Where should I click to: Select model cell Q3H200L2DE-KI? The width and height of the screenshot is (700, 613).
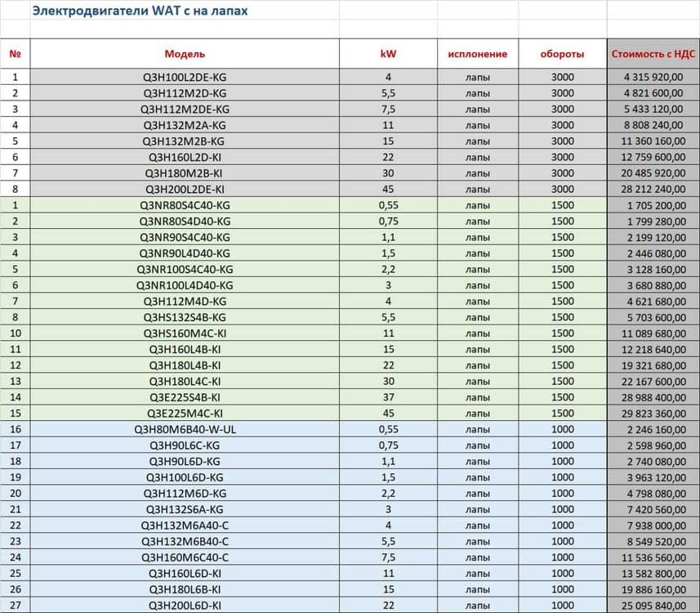point(185,190)
